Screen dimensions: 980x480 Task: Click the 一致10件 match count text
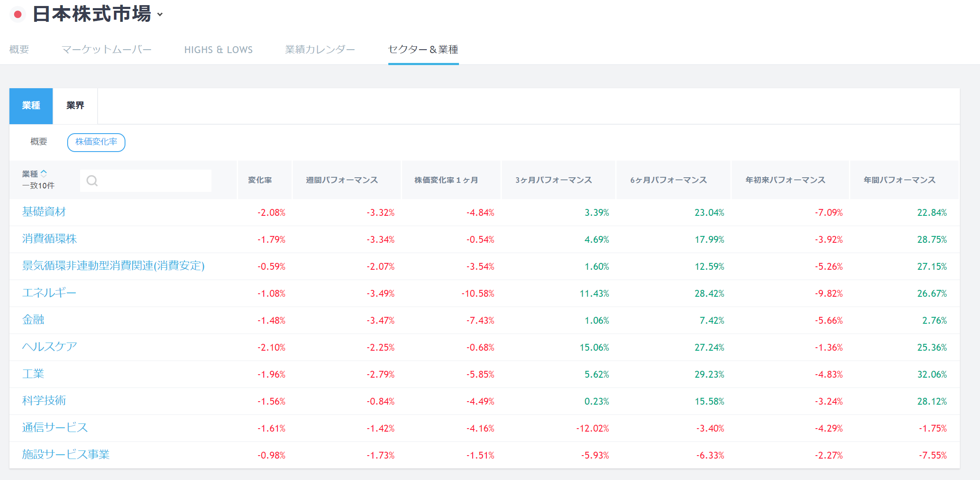coord(39,186)
